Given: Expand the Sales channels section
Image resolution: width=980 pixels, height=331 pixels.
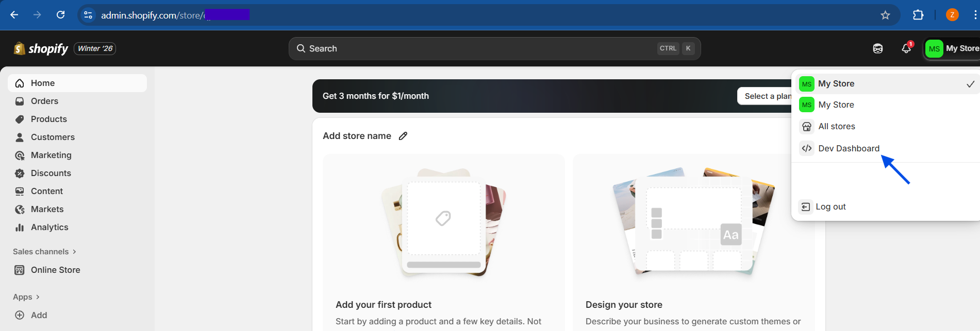Looking at the screenshot, I should tap(45, 252).
